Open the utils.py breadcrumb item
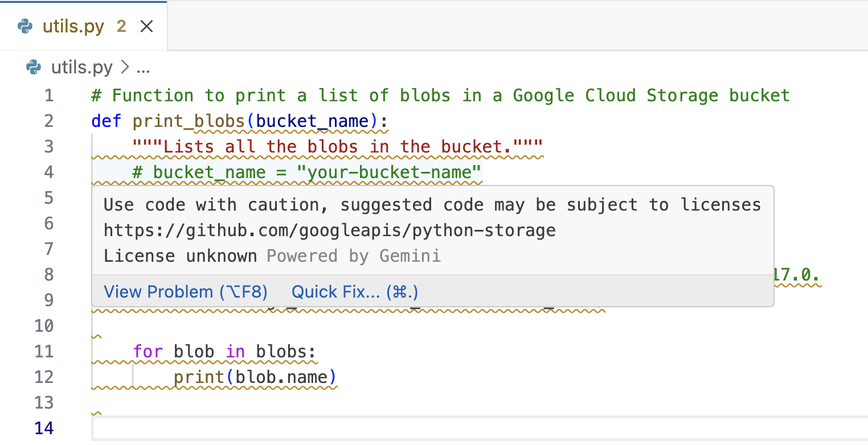The height and width of the screenshot is (445, 868). 81,68
